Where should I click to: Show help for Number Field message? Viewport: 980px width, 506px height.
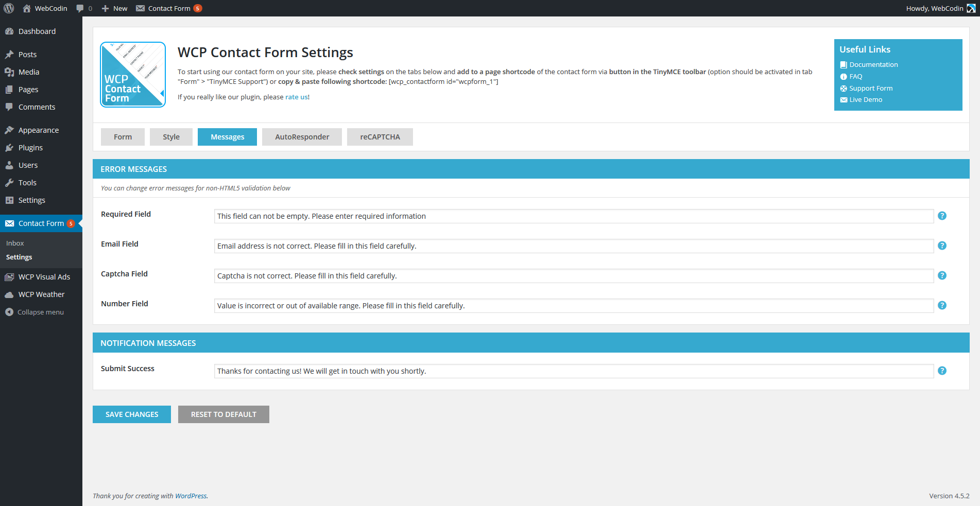pos(942,305)
